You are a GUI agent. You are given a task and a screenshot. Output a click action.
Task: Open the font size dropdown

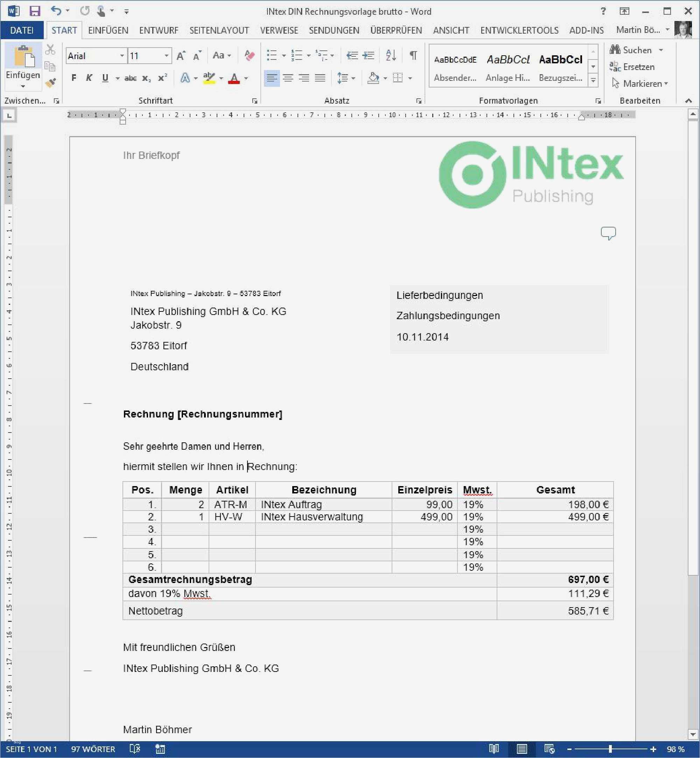[166, 55]
